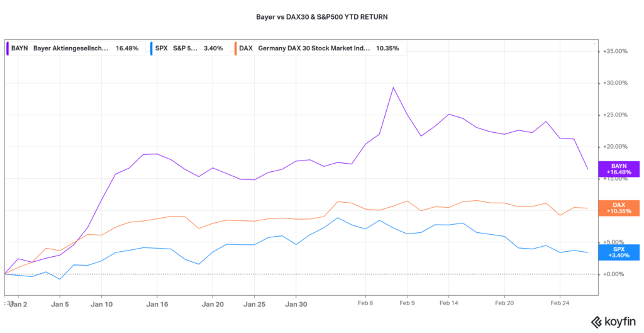Click the blue SPX +3.40% axis tag
Image resolution: width=644 pixels, height=333 pixels.
click(x=619, y=252)
